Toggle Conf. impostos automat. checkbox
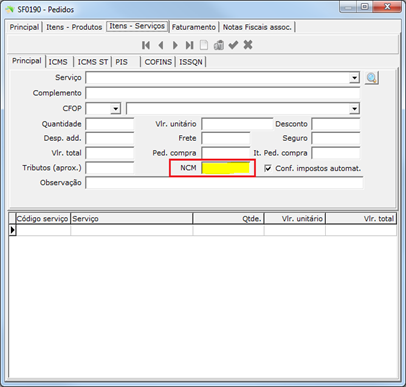The image size is (406, 387). 268,168
